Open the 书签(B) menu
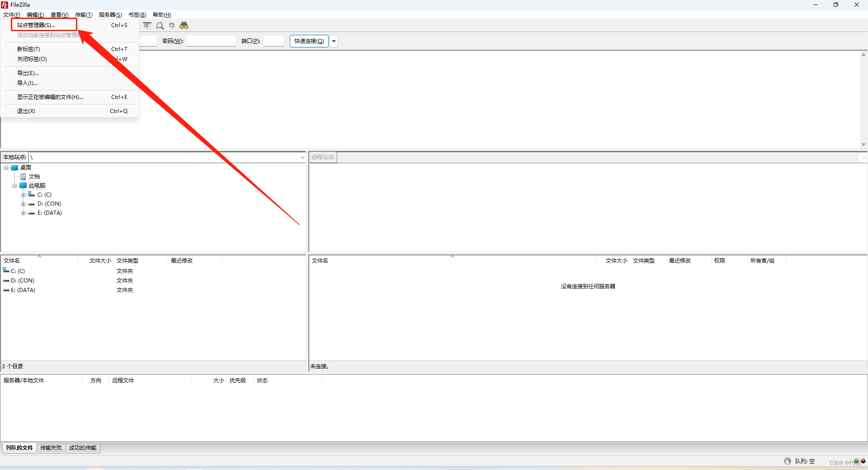Viewport: 868px width, 470px height. [x=137, y=15]
